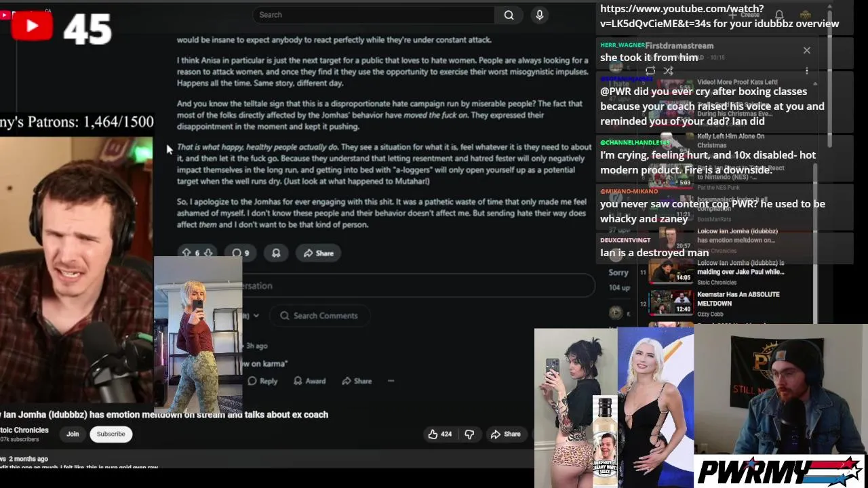The image size is (868, 488).
Task: Play Keemstar Has An ABSOLUTE MELTDOWN thumbnail
Action: pyautogui.click(x=671, y=302)
